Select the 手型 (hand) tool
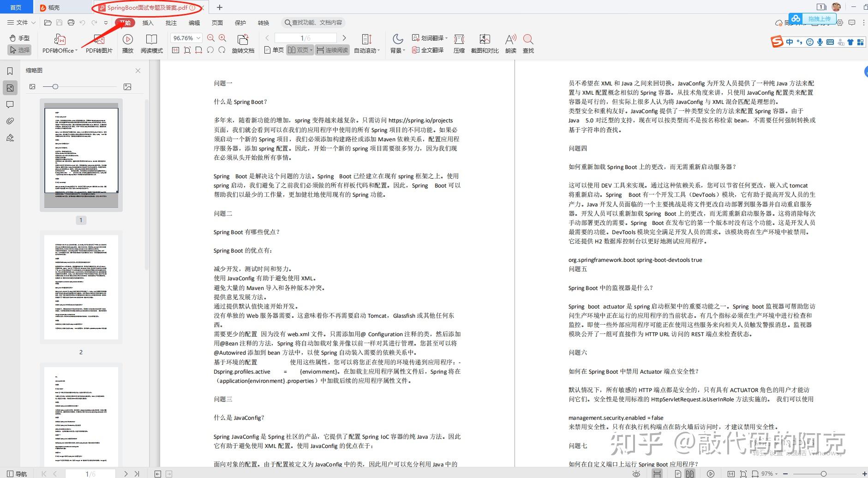 tap(19, 38)
